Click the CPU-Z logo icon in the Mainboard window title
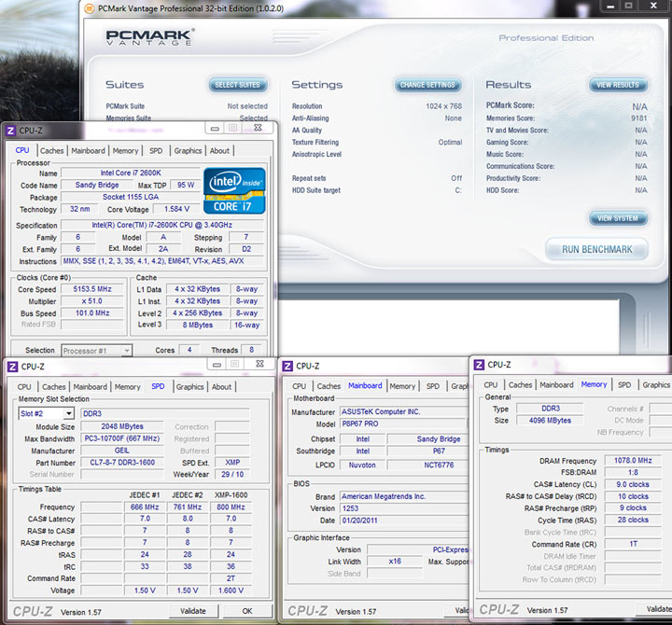The image size is (672, 625). click(287, 366)
